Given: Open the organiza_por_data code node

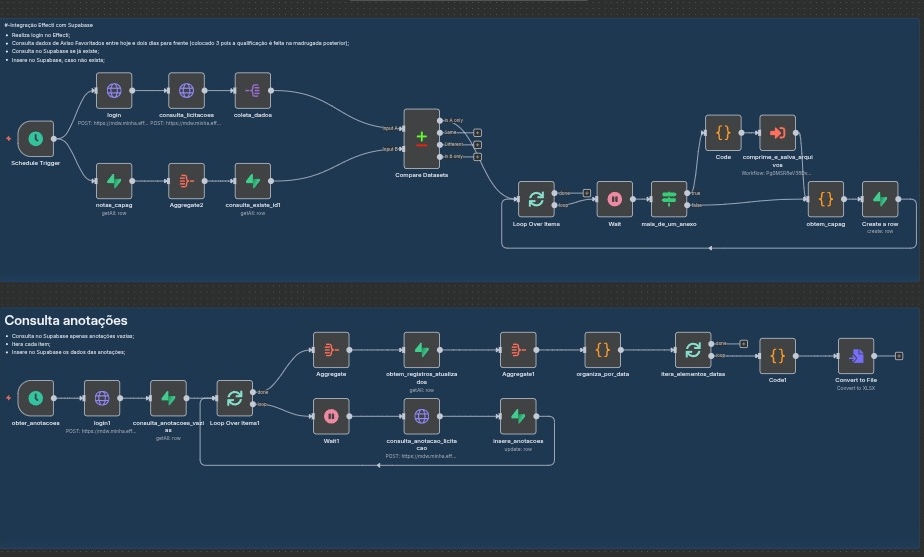Looking at the screenshot, I should click(602, 350).
